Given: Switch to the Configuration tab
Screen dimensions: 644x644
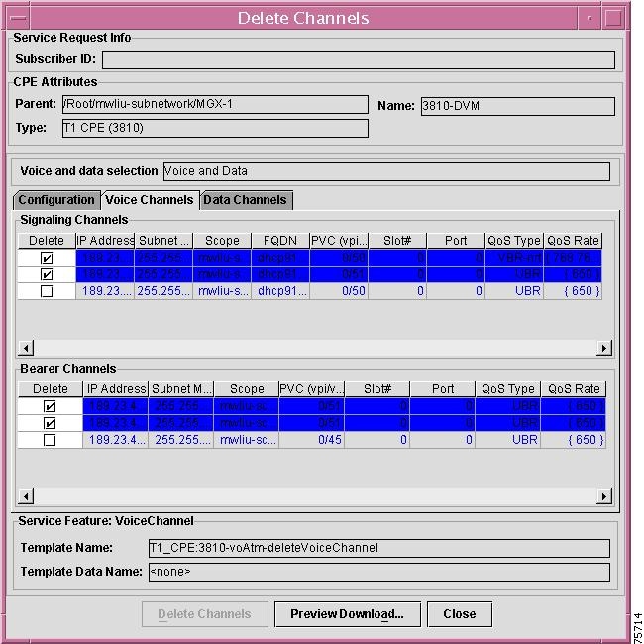Looking at the screenshot, I should (x=56, y=200).
